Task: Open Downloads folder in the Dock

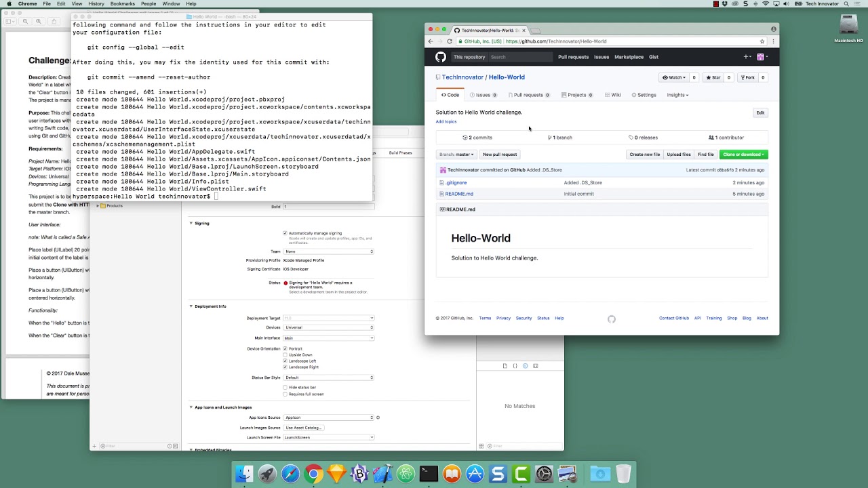Action: coord(600,474)
